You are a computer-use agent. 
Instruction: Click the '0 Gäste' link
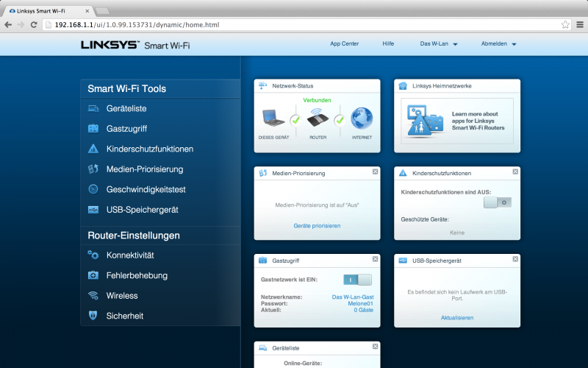[363, 310]
